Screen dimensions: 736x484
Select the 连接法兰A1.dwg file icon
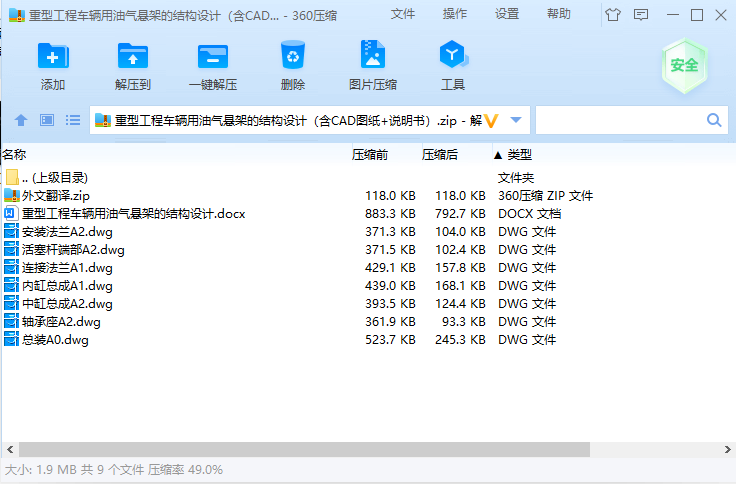(12, 268)
